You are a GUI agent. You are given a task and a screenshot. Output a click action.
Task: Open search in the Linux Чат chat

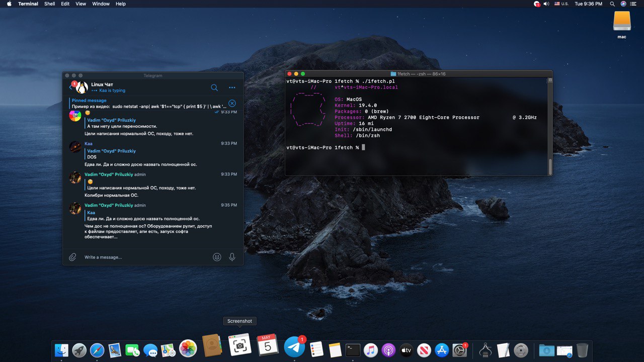214,87
